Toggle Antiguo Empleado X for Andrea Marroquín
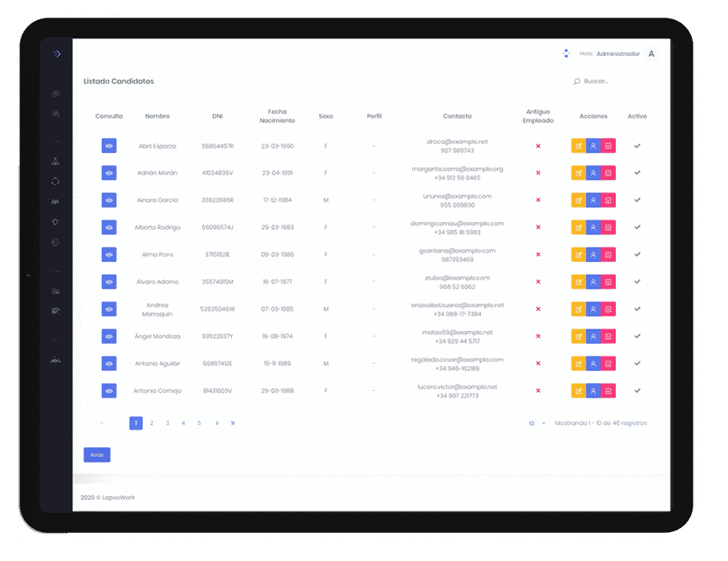Viewport: 728px width, 561px height. tap(538, 309)
